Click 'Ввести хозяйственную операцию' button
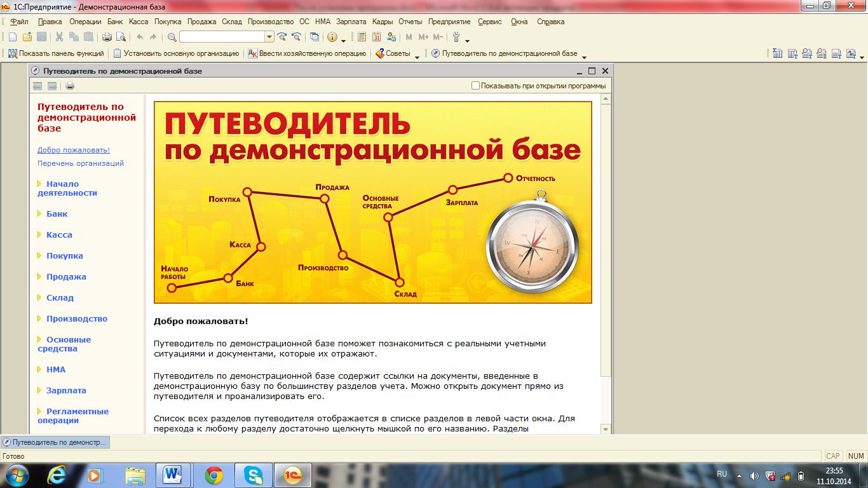This screenshot has width=868, height=488. point(307,53)
